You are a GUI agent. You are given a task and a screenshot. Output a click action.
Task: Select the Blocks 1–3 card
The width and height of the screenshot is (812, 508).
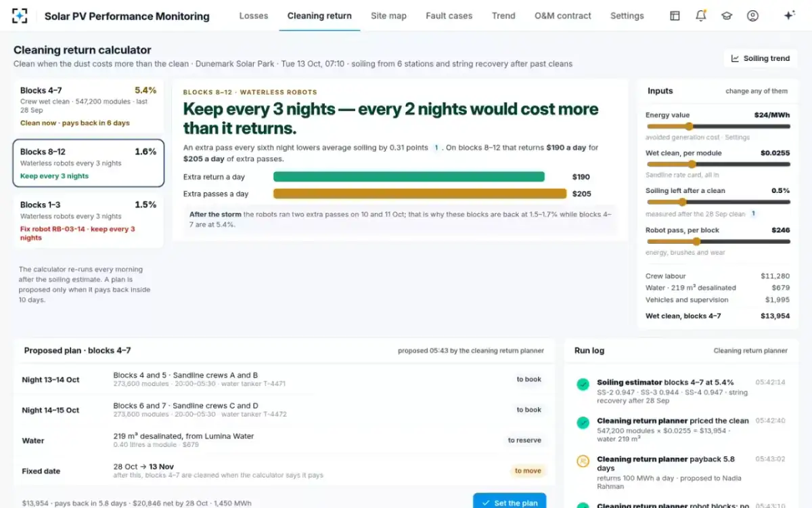pyautogui.click(x=88, y=221)
